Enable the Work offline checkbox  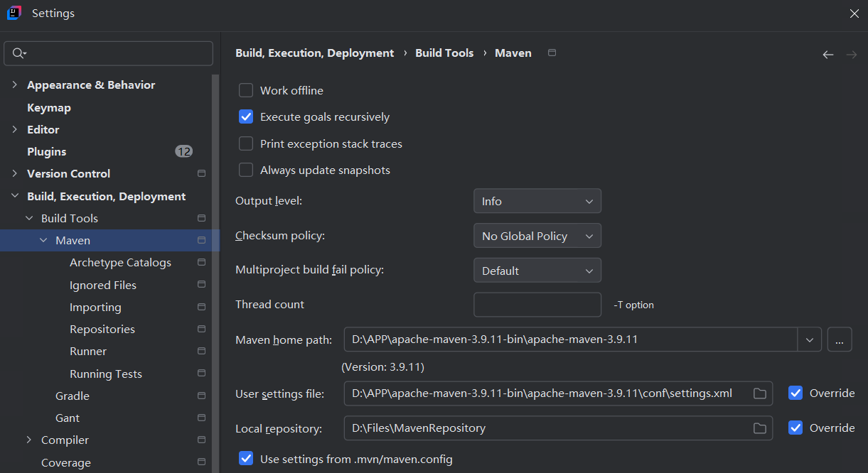[x=246, y=91]
